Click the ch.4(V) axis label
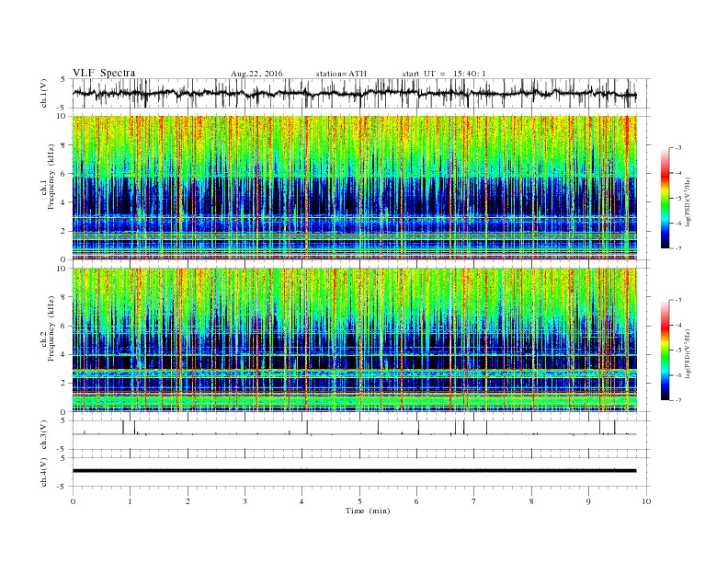Viewport: 728px width, 563px height. pyautogui.click(x=45, y=472)
